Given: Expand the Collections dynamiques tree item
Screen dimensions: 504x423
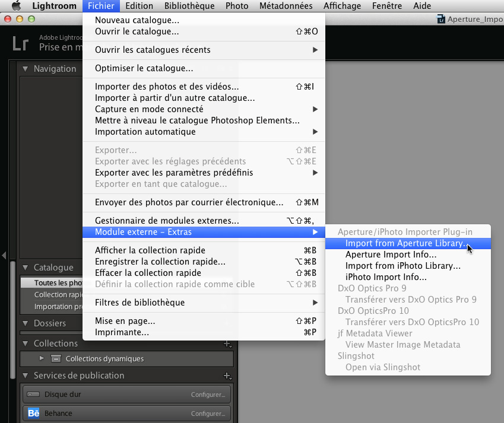Looking at the screenshot, I should [x=42, y=358].
